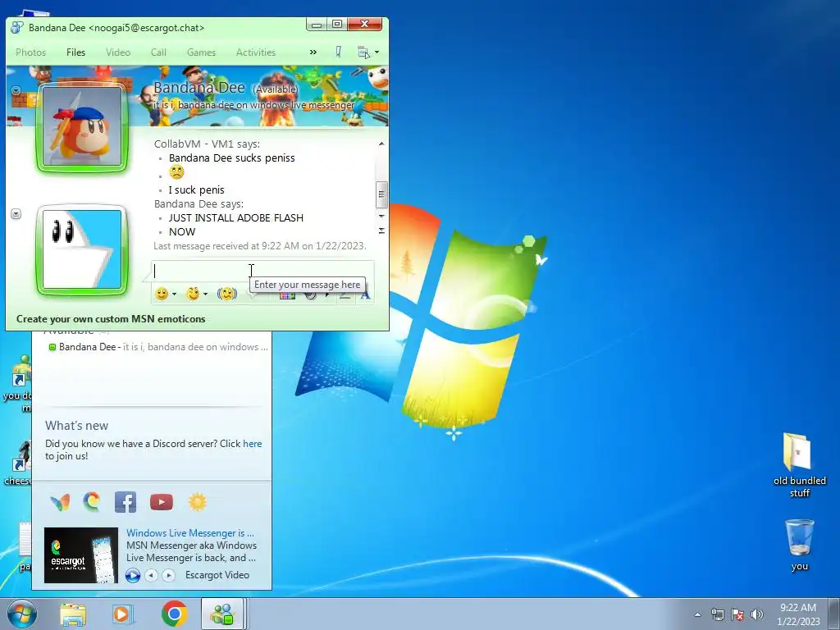This screenshot has width=840, height=630.
Task: Click the volume speaker tray icon
Action: point(757,614)
